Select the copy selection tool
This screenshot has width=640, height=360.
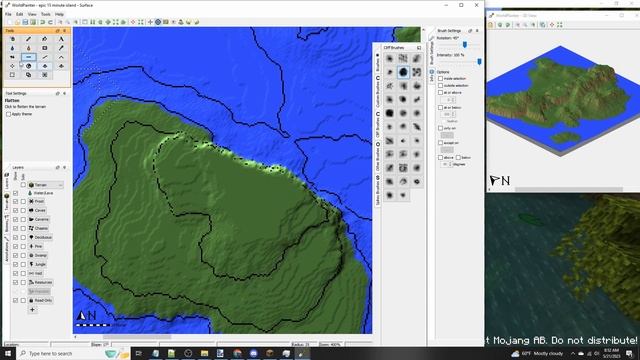29,75
